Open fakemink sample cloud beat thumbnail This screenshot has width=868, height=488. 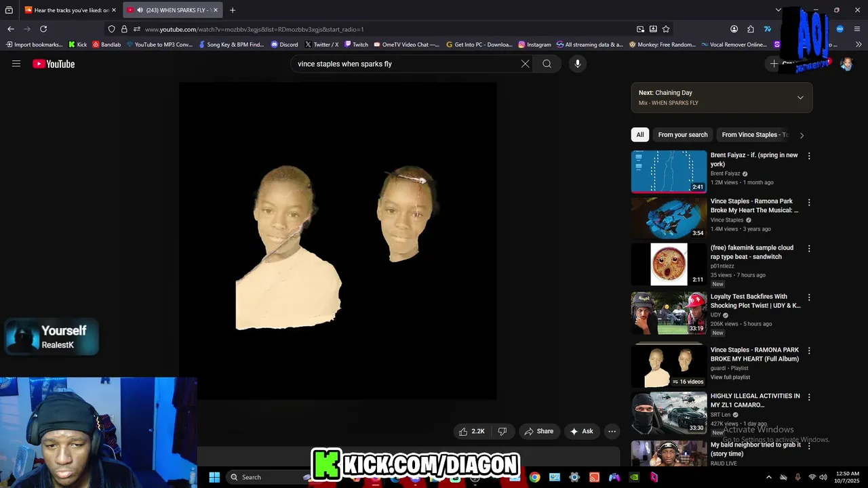pyautogui.click(x=669, y=264)
